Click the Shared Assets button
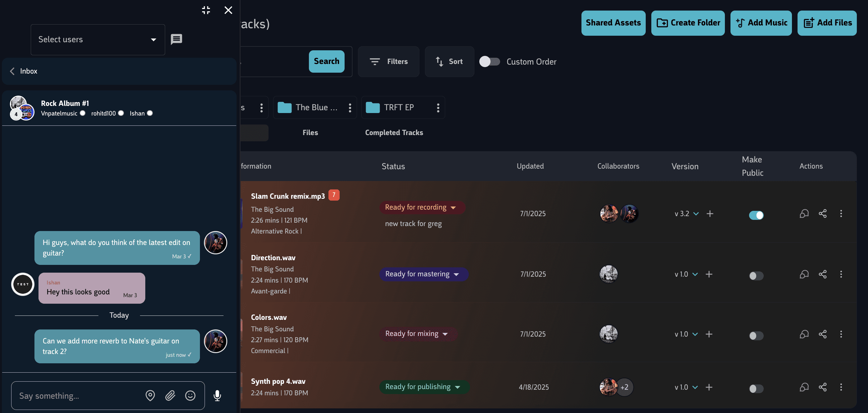 613,23
